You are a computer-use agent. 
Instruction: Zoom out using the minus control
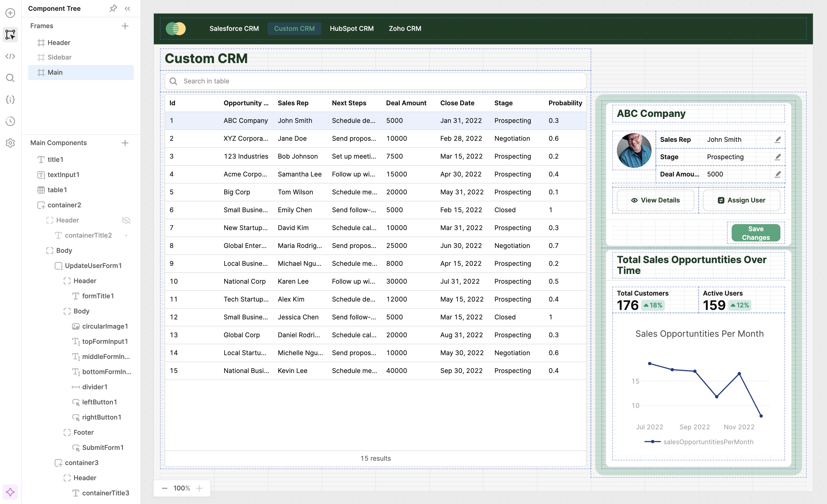164,488
